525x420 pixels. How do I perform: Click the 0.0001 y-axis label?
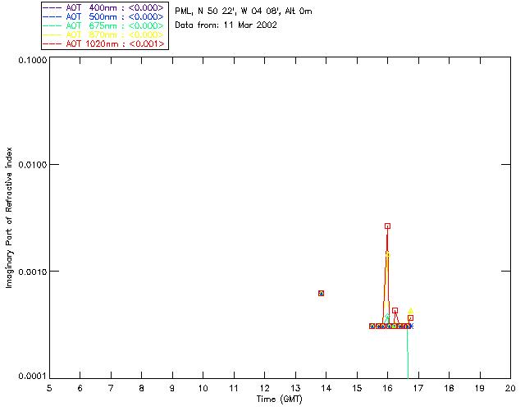pos(32,377)
